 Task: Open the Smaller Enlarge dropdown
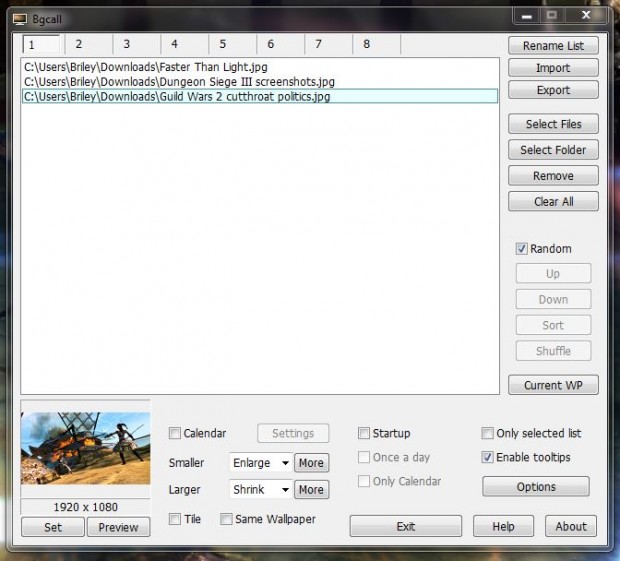261,463
